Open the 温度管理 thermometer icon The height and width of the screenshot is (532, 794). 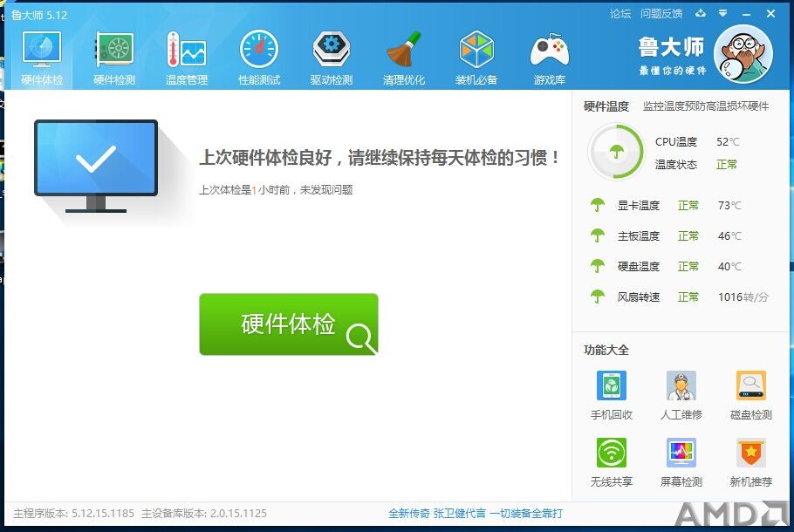[187, 50]
